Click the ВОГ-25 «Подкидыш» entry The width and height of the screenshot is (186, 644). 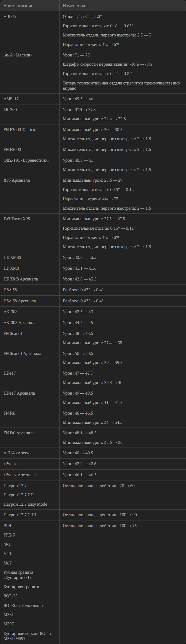[x=23, y=605]
